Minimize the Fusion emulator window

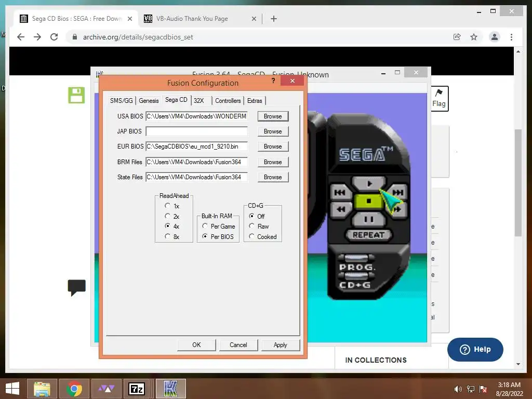coord(383,73)
